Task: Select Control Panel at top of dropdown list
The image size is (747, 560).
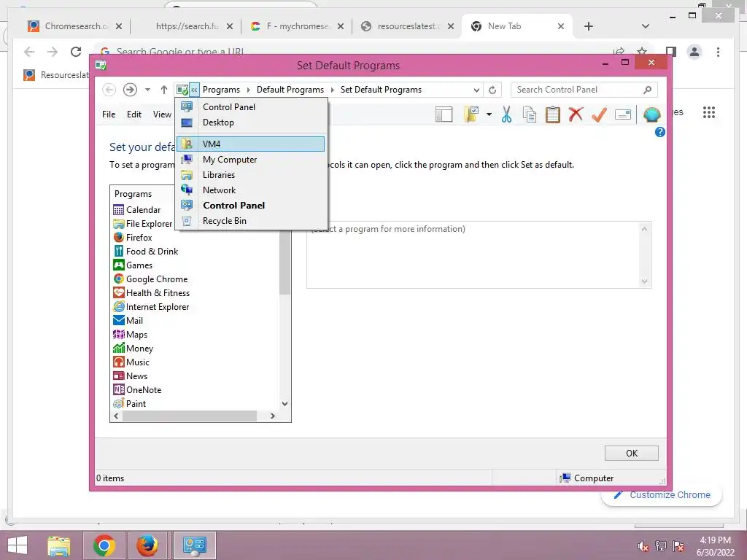Action: click(x=252, y=106)
